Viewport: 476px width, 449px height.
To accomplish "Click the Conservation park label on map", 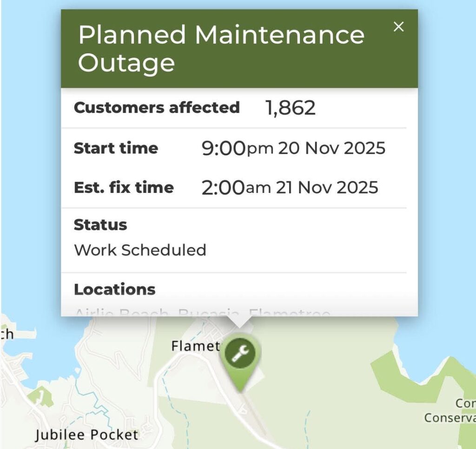I will click(450, 411).
